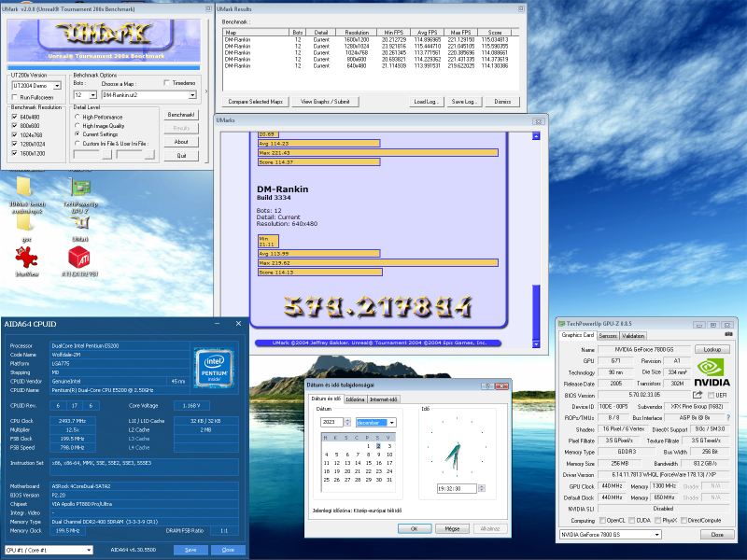Click View Graphs / Submit button
The width and height of the screenshot is (747, 560).
point(325,102)
